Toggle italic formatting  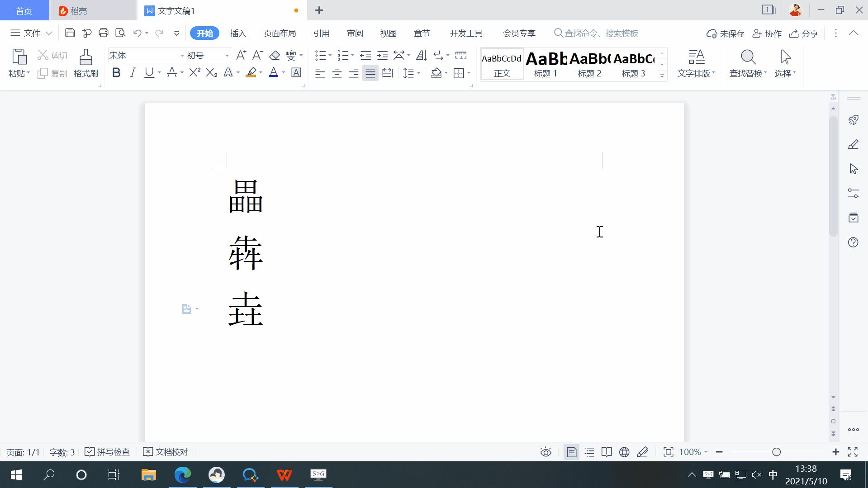click(x=132, y=72)
